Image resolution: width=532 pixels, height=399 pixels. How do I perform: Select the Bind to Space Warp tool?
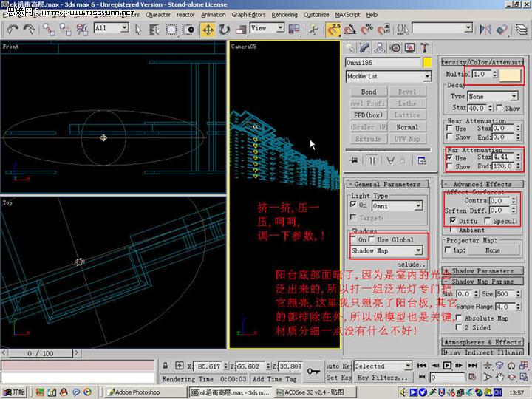(x=82, y=30)
